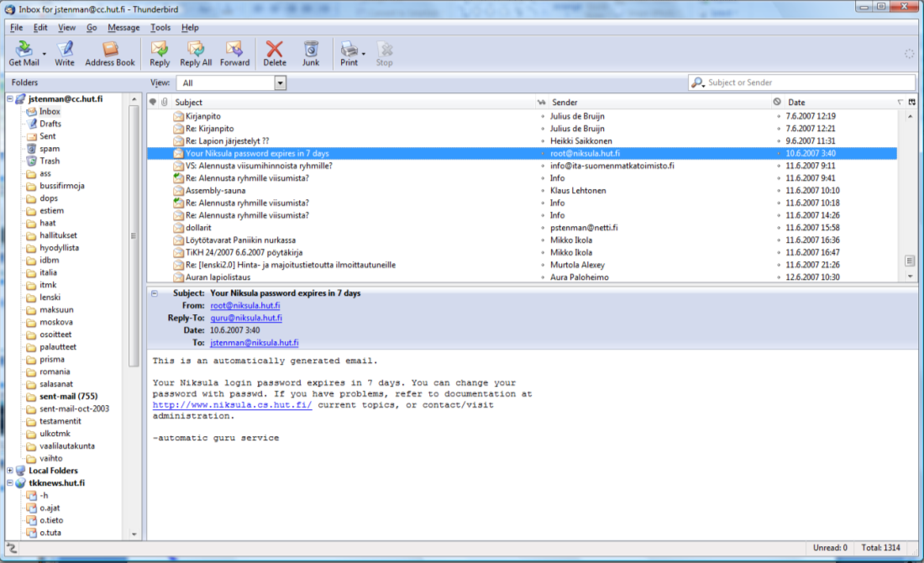Viewport: 924px width, 563px height.
Task: Toggle read dot for Assembly-sauna message
Action: coord(543,191)
